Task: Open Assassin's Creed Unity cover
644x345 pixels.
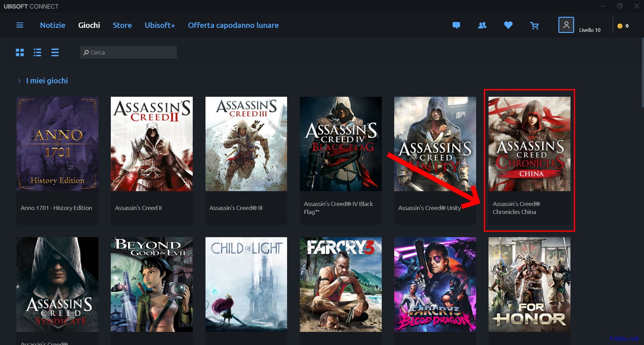Action: click(x=435, y=144)
